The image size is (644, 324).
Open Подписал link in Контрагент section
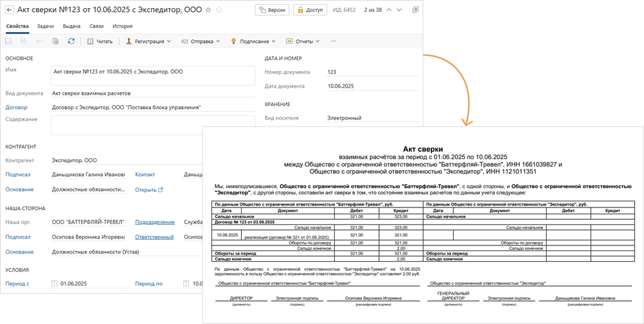tap(17, 174)
